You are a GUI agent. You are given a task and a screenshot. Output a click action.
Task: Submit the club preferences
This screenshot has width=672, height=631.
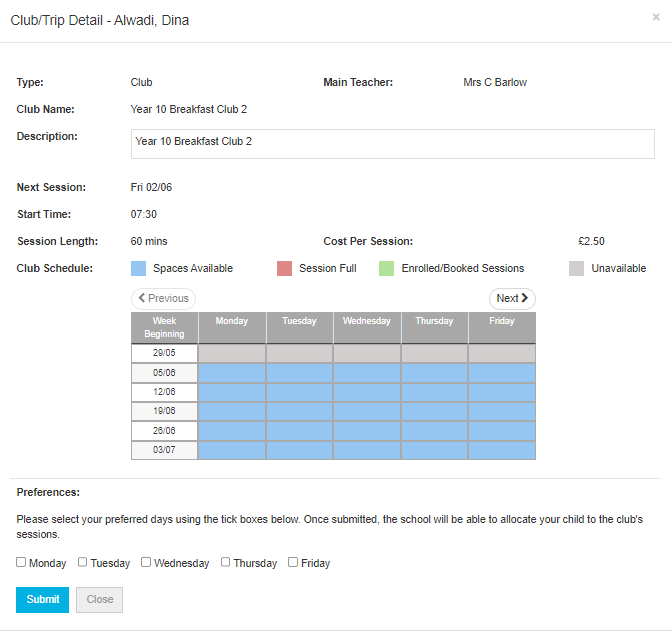(42, 600)
